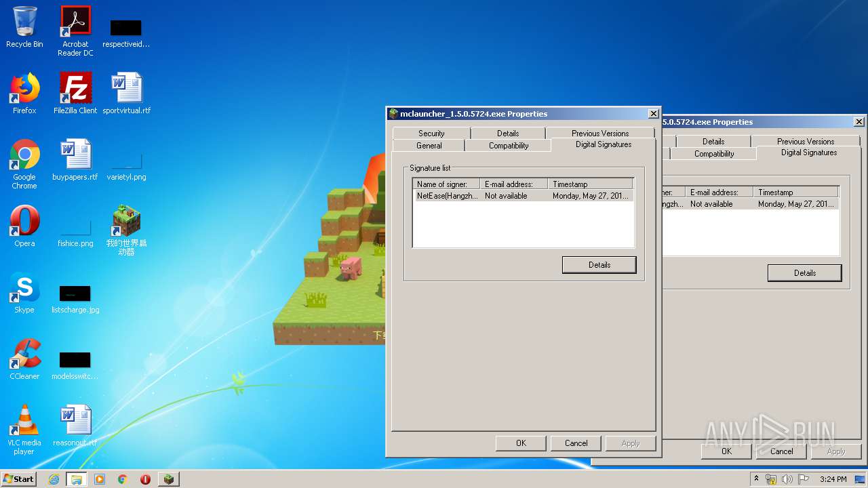Viewport: 868px width, 488px height.
Task: Select Digital Signatures tab in back window
Action: pos(809,152)
